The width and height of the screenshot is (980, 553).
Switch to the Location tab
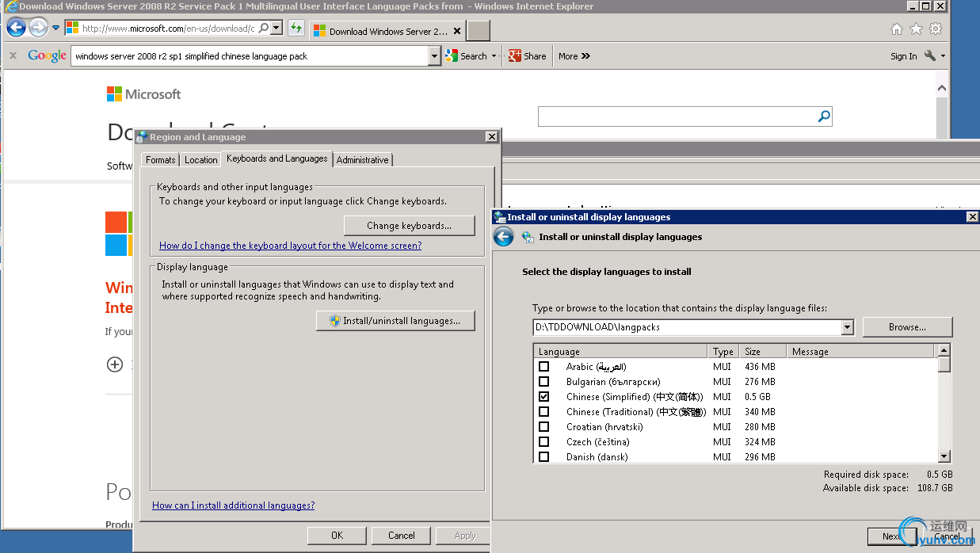200,160
